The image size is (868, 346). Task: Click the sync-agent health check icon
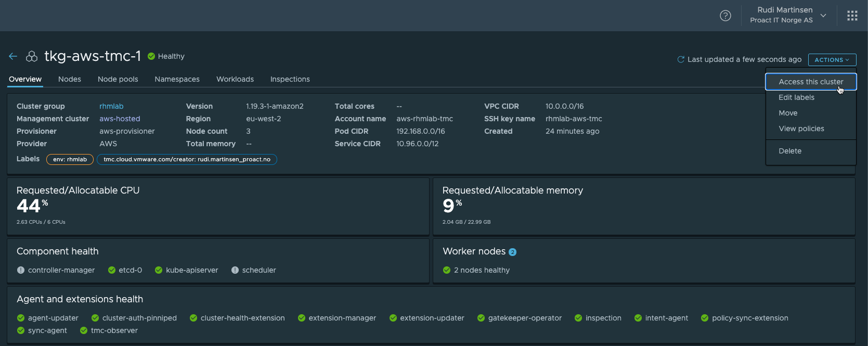(x=21, y=330)
